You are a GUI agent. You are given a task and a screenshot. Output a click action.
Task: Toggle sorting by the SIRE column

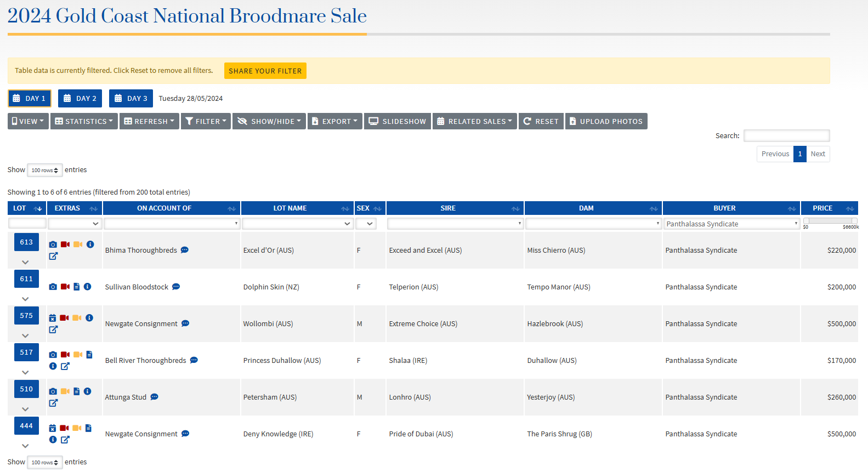pos(455,208)
